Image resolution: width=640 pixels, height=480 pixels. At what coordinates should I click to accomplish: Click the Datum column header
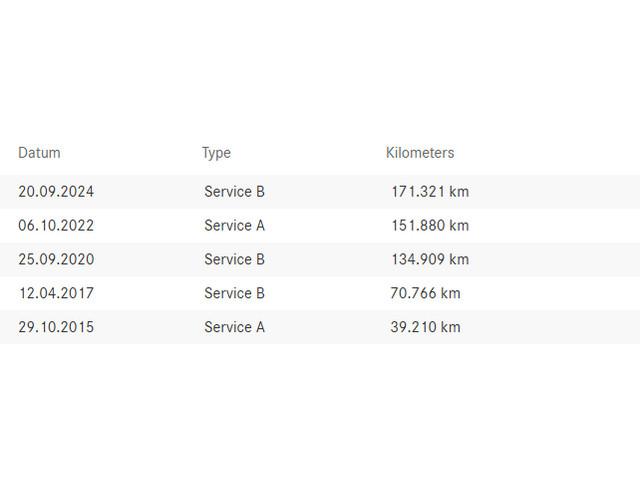pyautogui.click(x=39, y=153)
